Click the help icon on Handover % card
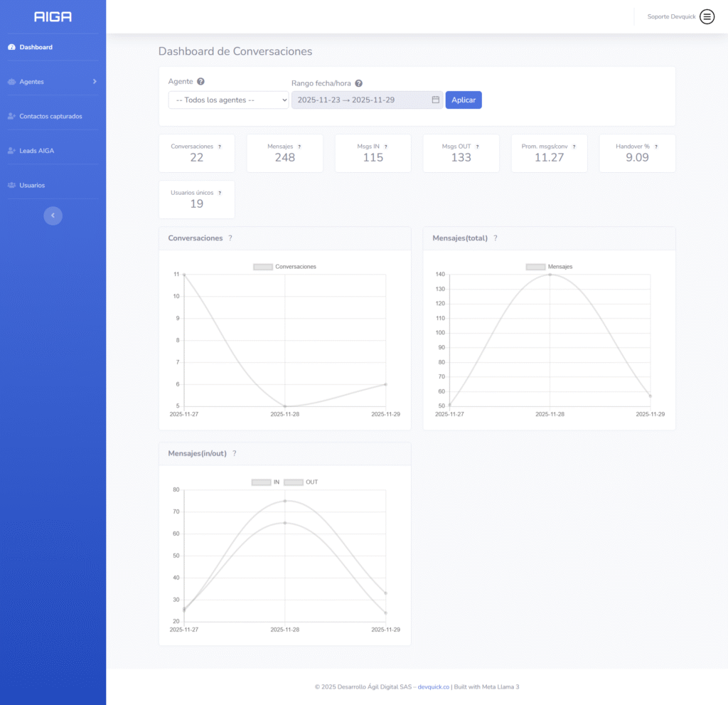Screen dimensions: 728x705 [655, 147]
